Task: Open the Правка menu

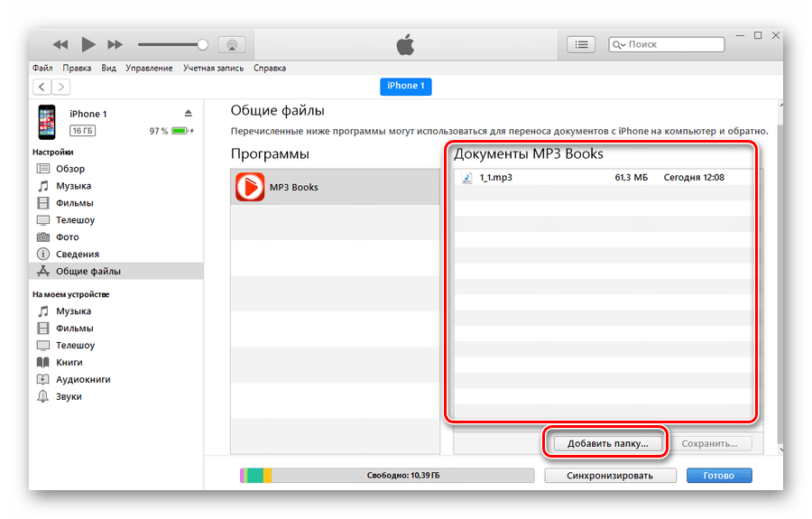Action: click(x=78, y=68)
